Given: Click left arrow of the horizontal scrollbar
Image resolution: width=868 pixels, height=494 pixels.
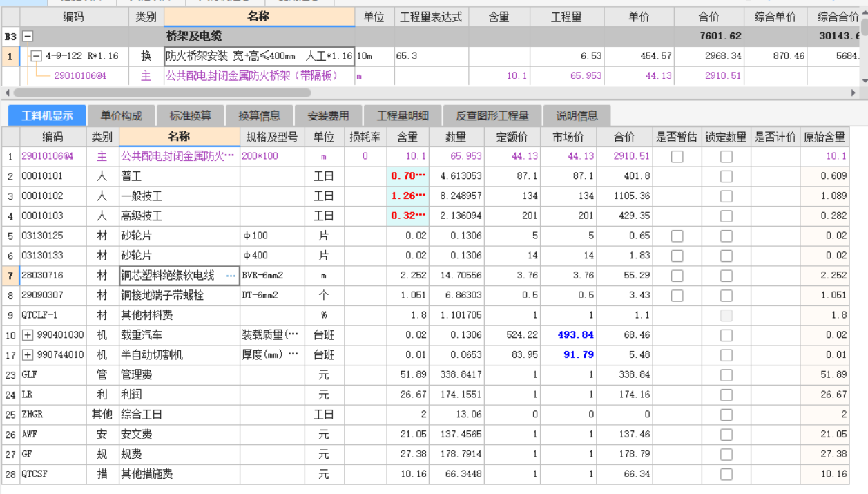Looking at the screenshot, I should [6, 92].
